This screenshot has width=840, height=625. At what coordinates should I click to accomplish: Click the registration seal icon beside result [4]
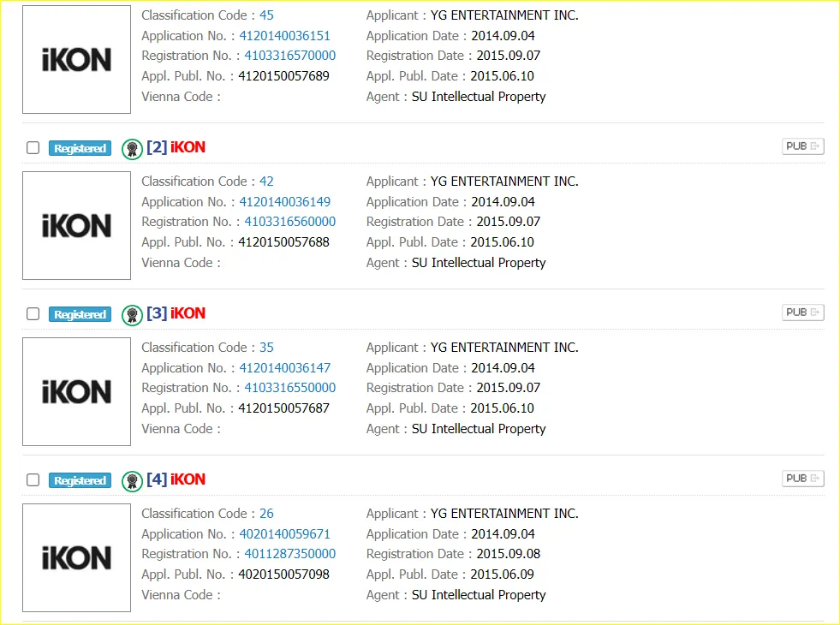pyautogui.click(x=132, y=480)
